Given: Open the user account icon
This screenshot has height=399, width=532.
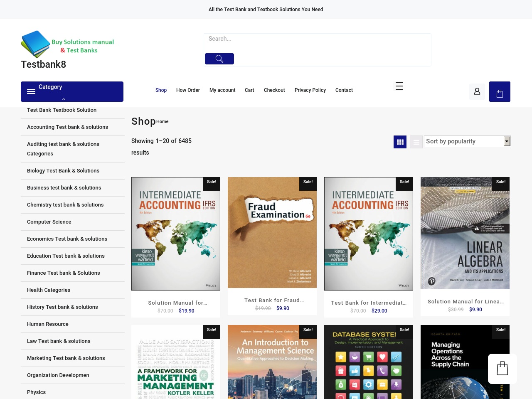Looking at the screenshot, I should [477, 91].
